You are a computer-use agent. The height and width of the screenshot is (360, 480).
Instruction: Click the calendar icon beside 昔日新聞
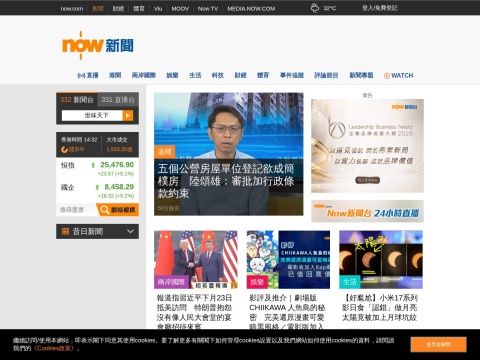66,231
